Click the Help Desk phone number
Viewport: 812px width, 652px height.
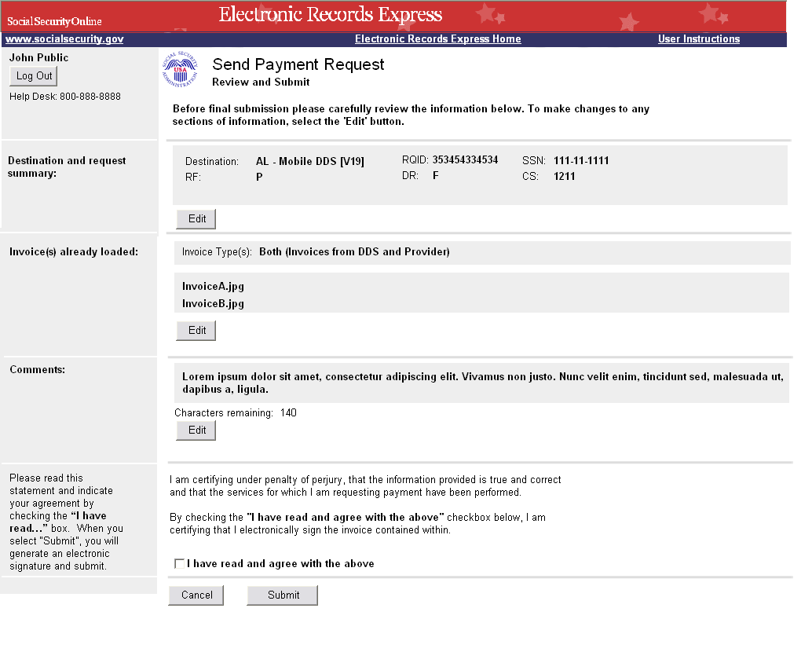90,97
